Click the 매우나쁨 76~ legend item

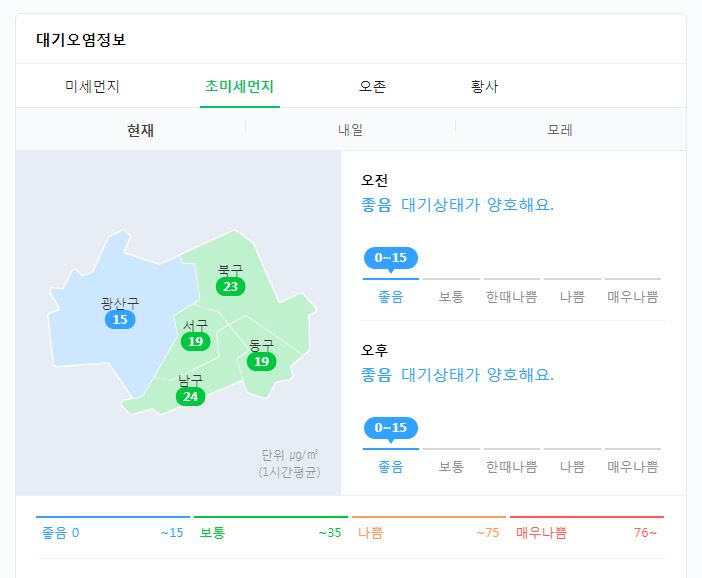586,530
